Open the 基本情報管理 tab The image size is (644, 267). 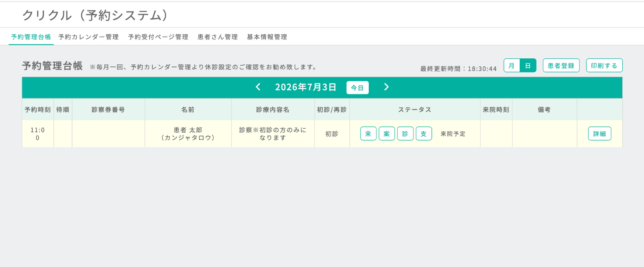coord(267,37)
